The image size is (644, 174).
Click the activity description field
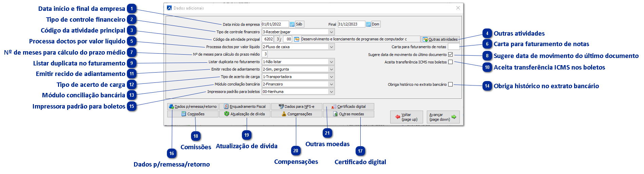[x=360, y=39]
